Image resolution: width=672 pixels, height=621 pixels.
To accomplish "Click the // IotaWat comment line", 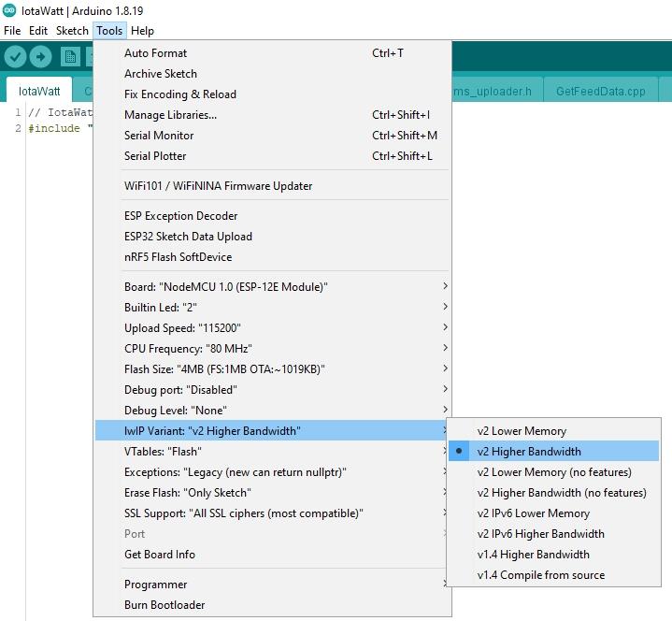I will (61, 112).
